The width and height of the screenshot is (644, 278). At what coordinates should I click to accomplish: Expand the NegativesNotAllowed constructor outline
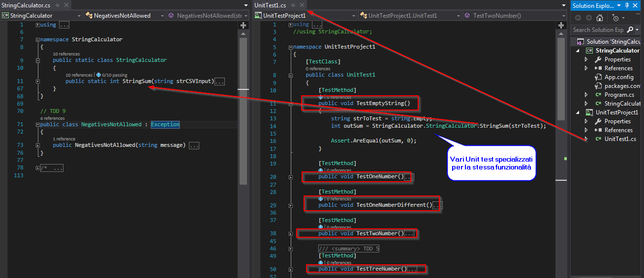click(38, 145)
